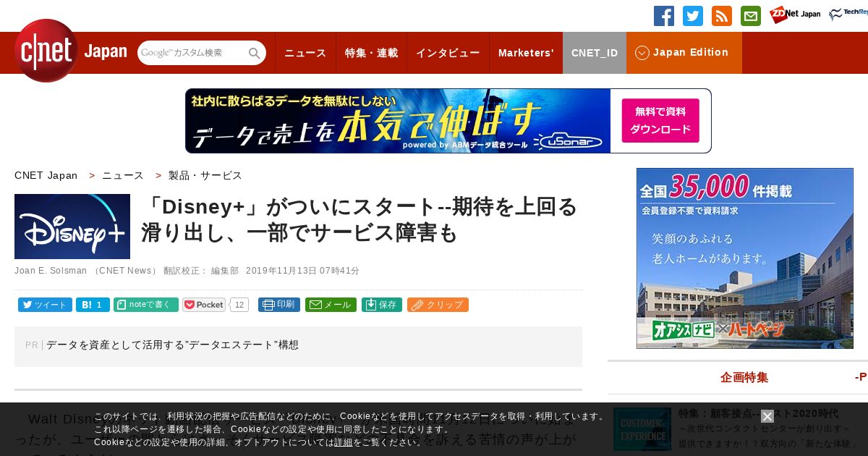868x456 pixels.
Task: Open the Marketers' menu
Action: [x=526, y=53]
